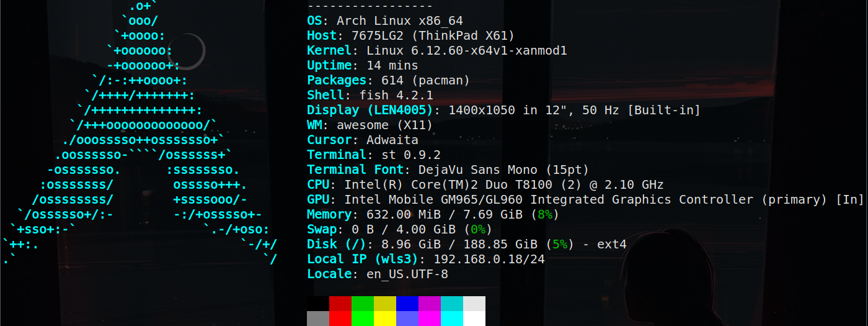Viewport: 868px width, 326px height.
Task: Click the white color block
Action: coord(474,319)
